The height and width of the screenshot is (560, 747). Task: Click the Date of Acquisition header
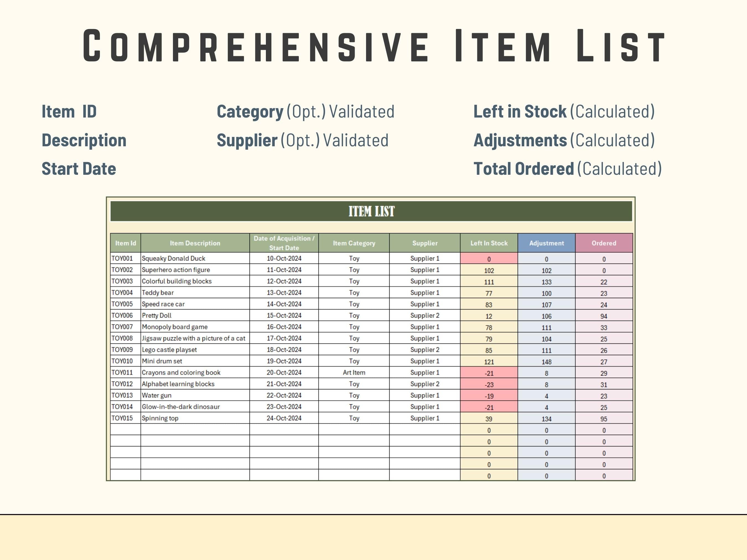(x=284, y=243)
